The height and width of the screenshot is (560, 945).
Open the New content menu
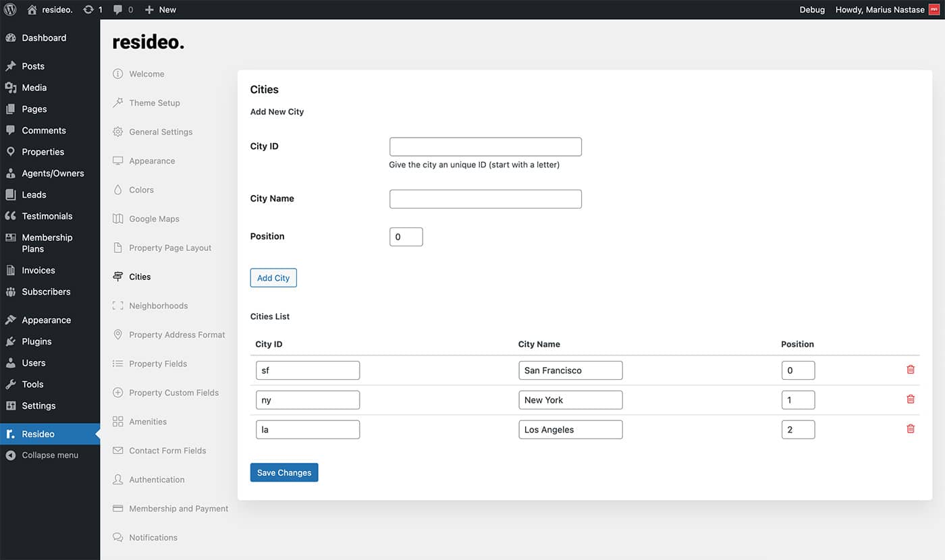[x=161, y=9]
